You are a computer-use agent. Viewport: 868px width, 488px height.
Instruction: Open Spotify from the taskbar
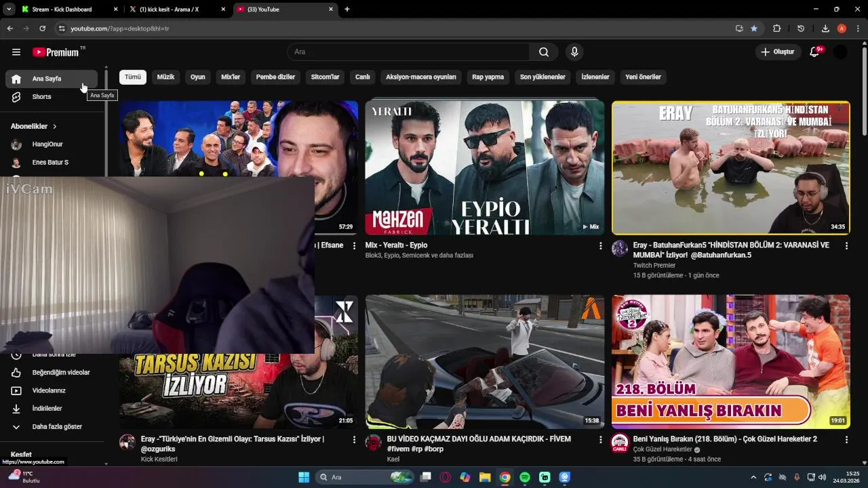(525, 477)
